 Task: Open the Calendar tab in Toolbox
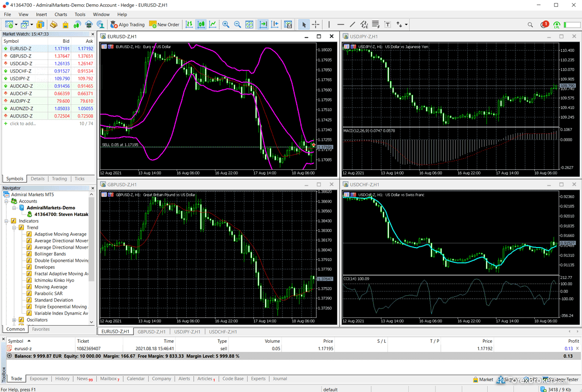pyautogui.click(x=135, y=379)
